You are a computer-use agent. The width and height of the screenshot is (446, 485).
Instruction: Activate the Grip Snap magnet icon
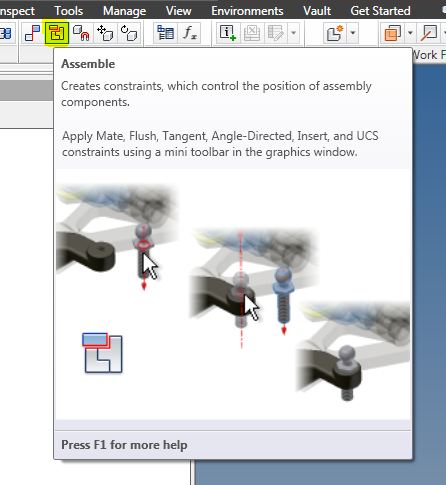pyautogui.click(x=81, y=33)
